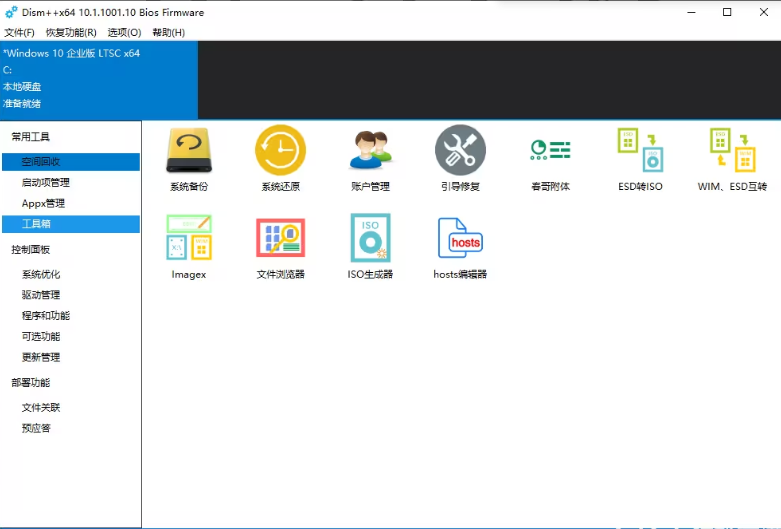This screenshot has height=529, width=781.
Task: Open the 帮助(H) menu
Action: 168,33
